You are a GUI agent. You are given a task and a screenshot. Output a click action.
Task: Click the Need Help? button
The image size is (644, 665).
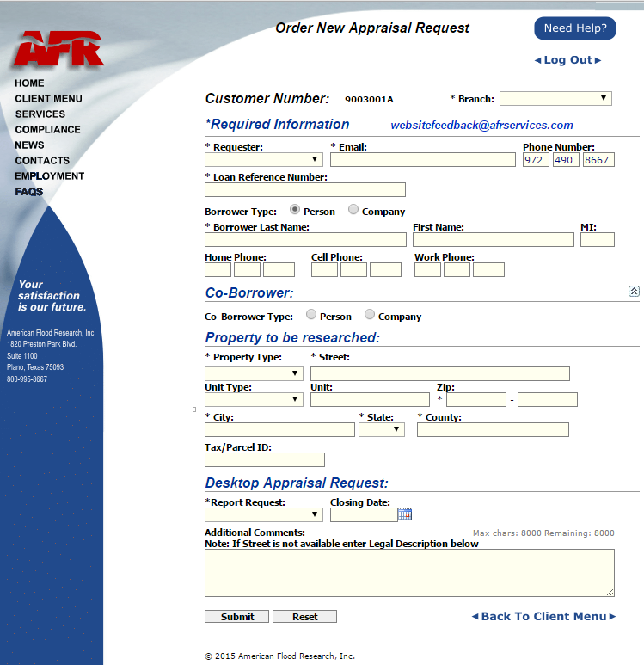pyautogui.click(x=575, y=28)
